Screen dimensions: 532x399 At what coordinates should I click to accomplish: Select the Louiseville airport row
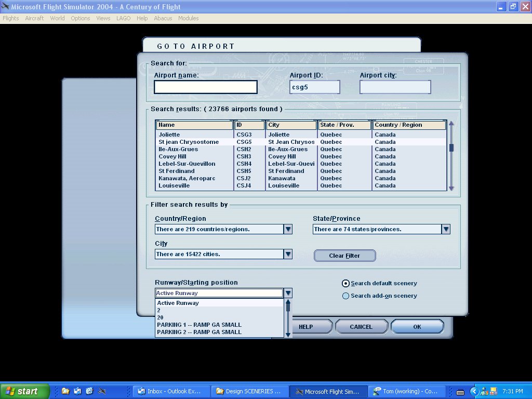click(301, 185)
